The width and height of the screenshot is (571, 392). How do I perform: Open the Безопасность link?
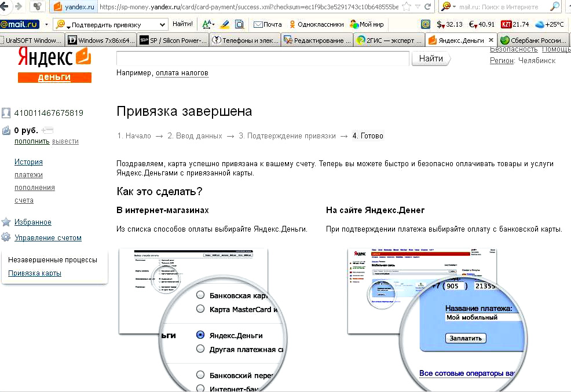[514, 49]
